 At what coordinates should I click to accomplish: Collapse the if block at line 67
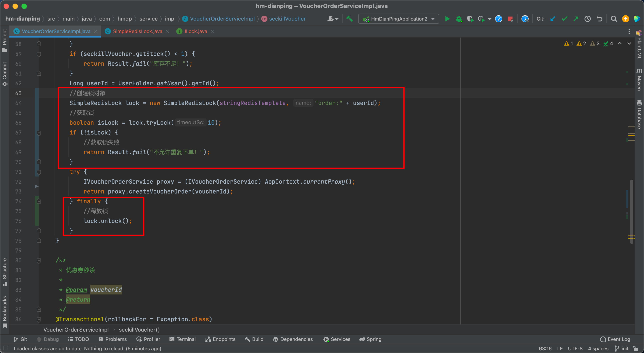pos(39,133)
